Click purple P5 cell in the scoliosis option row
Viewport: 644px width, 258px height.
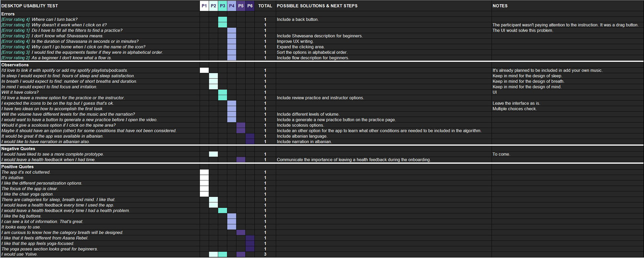tap(241, 125)
